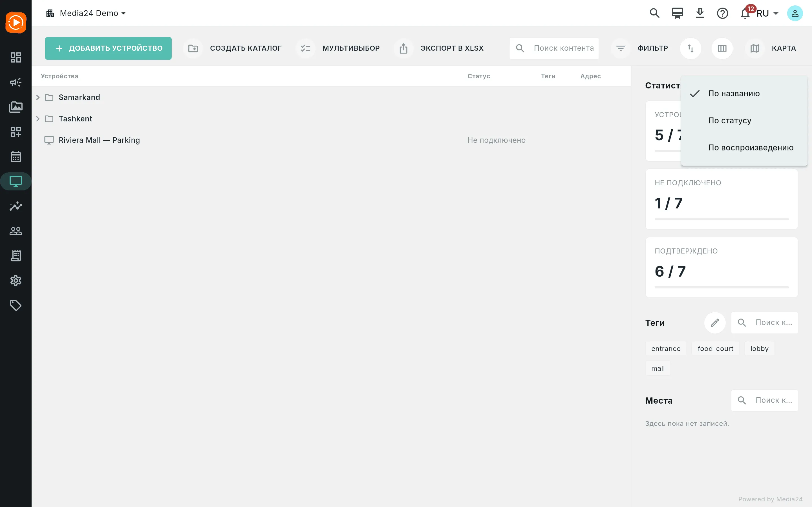This screenshot has width=812, height=507.
Task: Click the notifications bell icon
Action: pos(745,14)
